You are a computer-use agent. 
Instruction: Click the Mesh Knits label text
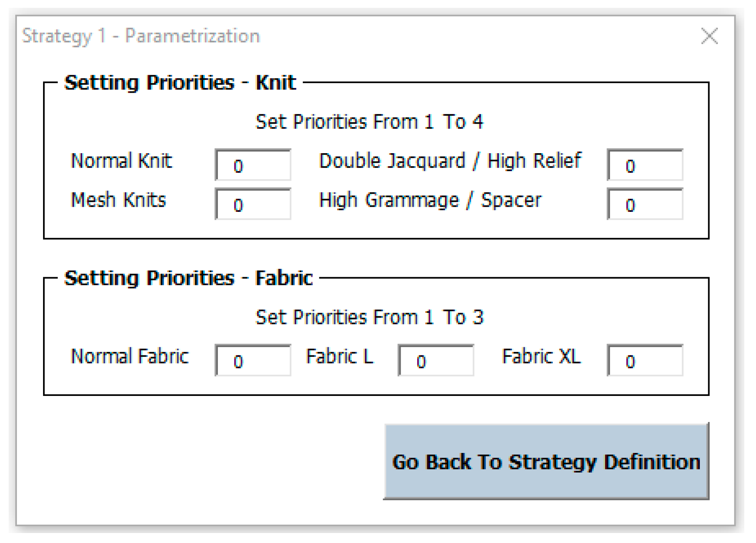click(118, 200)
